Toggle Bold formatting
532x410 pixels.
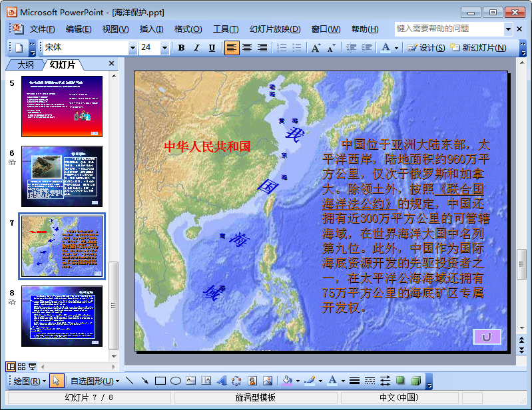[x=182, y=48]
